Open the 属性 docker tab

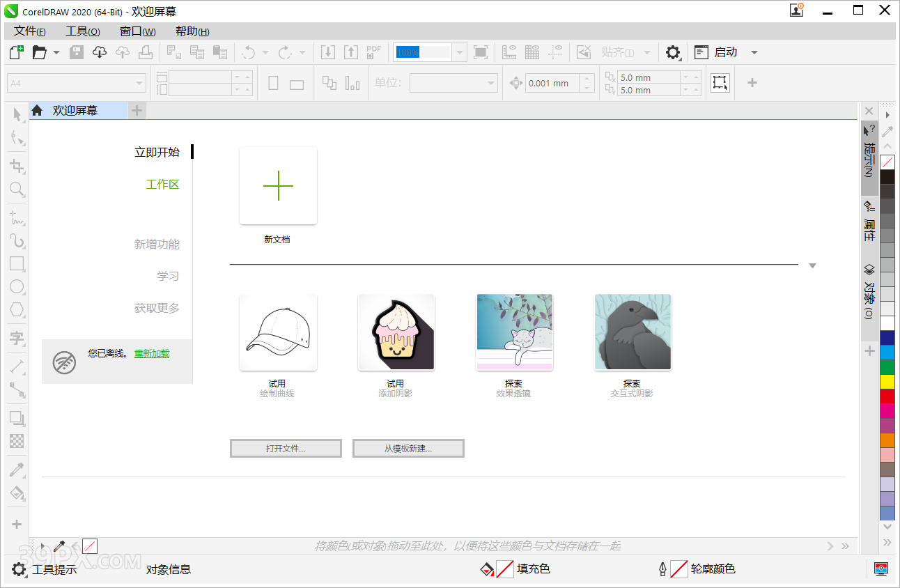(869, 220)
